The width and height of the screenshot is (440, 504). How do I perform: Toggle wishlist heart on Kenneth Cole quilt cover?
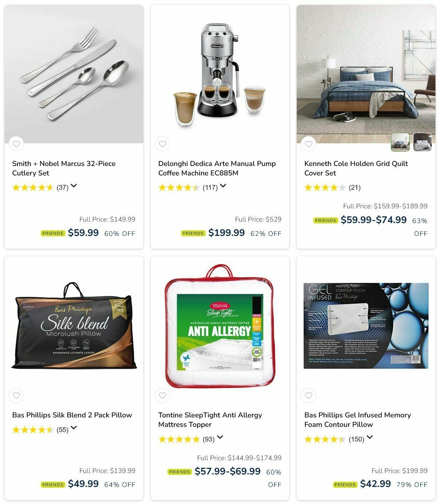[308, 144]
